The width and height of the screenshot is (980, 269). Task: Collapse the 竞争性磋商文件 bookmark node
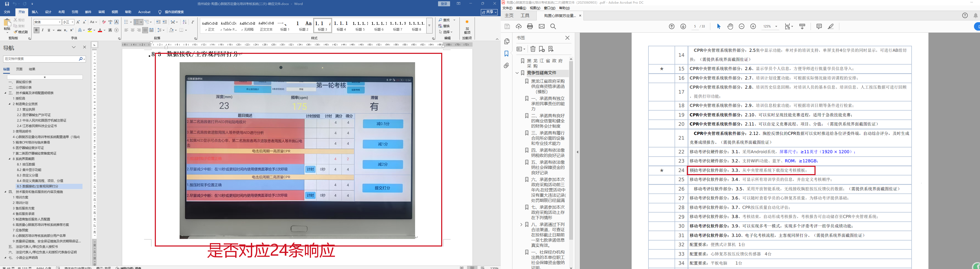tap(517, 73)
